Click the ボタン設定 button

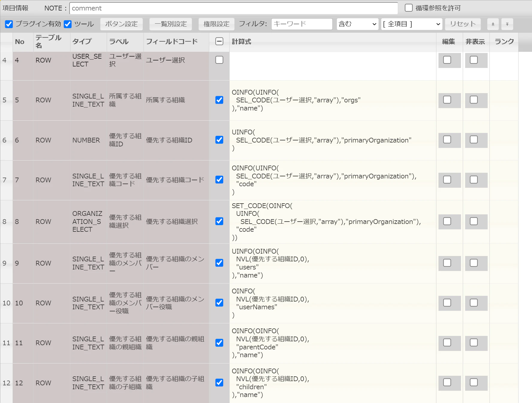pyautogui.click(x=121, y=24)
